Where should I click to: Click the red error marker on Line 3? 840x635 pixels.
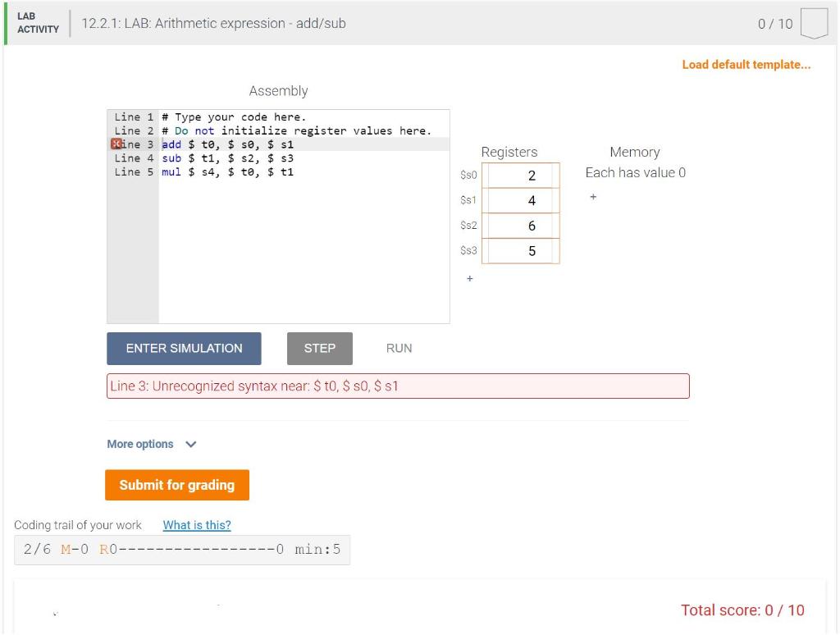(117, 144)
